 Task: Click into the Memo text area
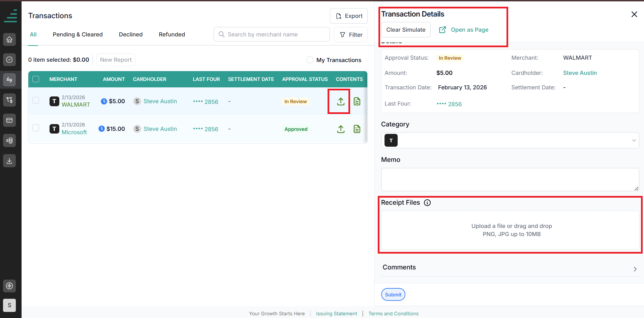click(x=510, y=179)
